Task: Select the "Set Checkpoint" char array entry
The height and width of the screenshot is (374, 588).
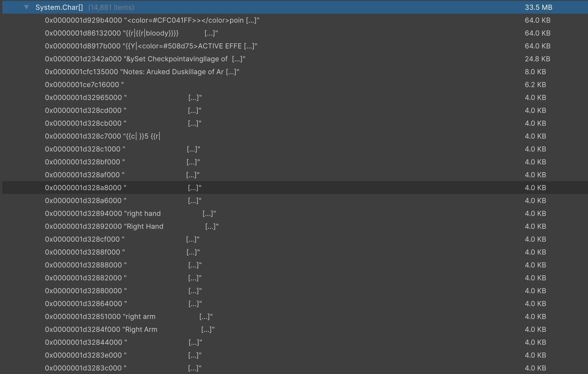Action: click(145, 59)
